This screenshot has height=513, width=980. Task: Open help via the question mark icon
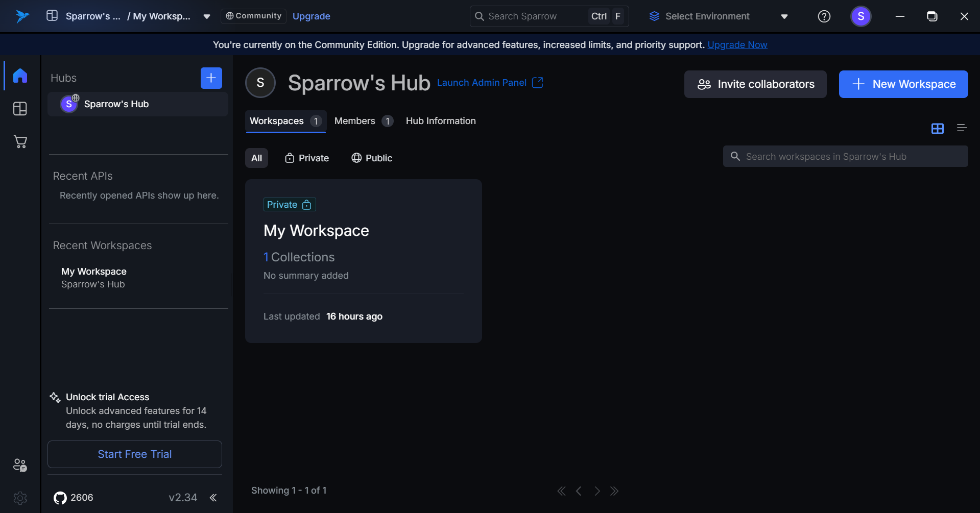[x=823, y=16]
